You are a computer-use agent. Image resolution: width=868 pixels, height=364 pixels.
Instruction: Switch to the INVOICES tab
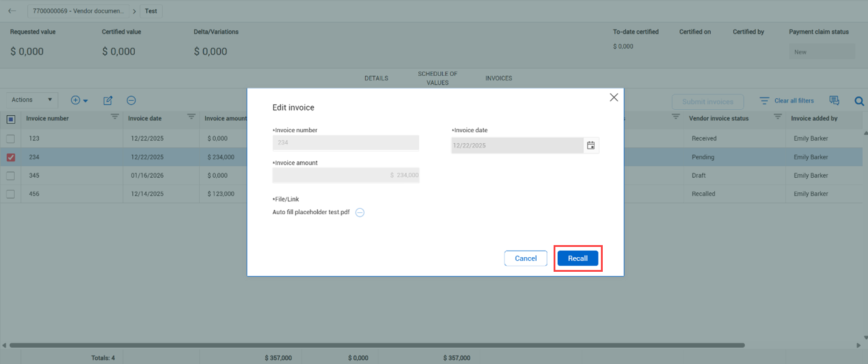tap(499, 78)
